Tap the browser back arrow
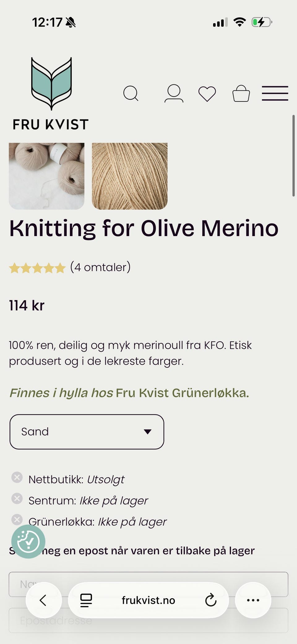The width and height of the screenshot is (297, 644). click(x=43, y=600)
